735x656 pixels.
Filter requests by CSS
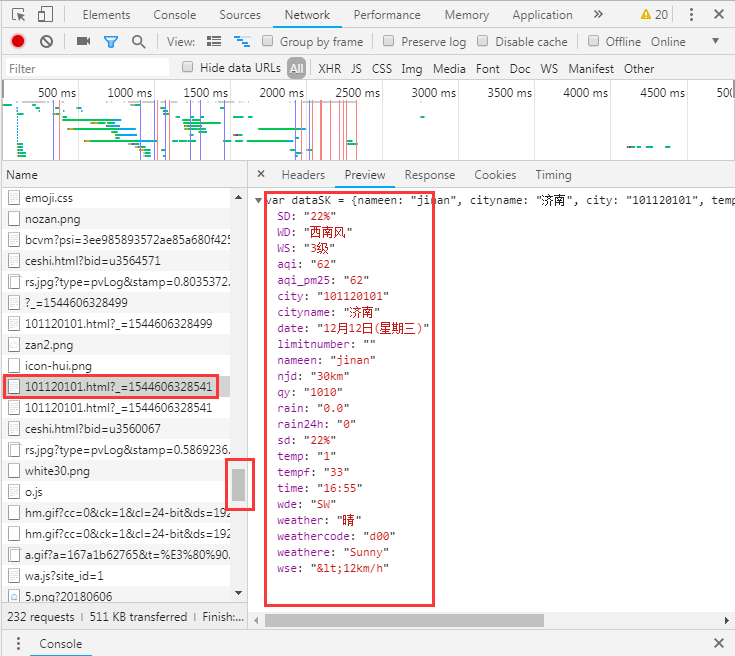(x=382, y=68)
